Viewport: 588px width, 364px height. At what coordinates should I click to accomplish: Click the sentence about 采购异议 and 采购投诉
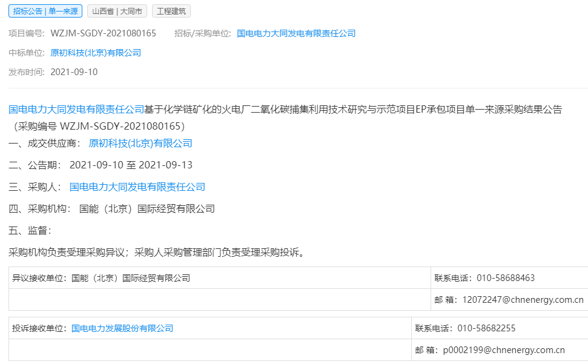(158, 253)
